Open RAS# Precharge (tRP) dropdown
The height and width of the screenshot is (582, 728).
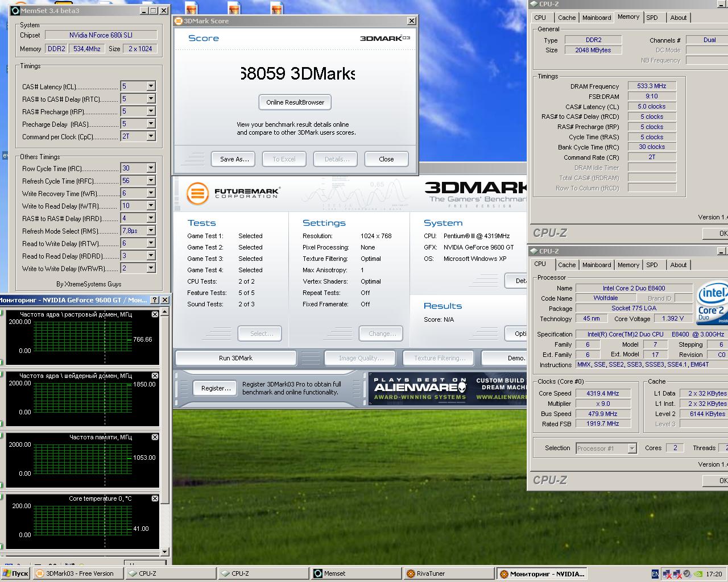tap(151, 111)
